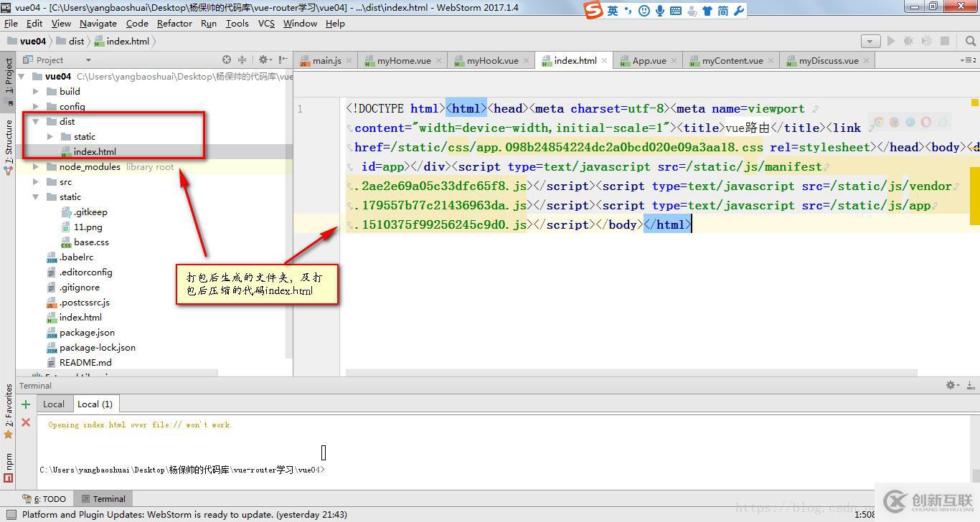Select the Local terminal tab
Viewport: 980px width, 522px height.
tap(54, 404)
